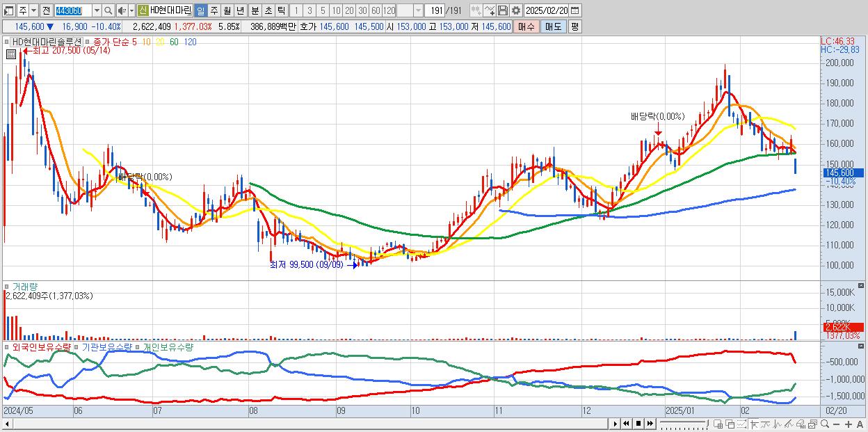This screenshot has height=432, width=868.
Task: Click the date field 2025/02/20
Action: click(x=547, y=10)
